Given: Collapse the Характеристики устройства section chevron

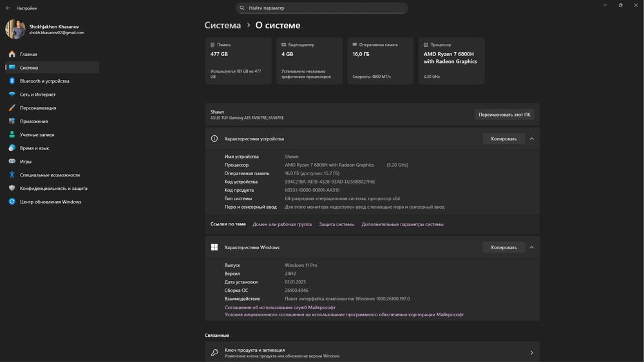Looking at the screenshot, I should pyautogui.click(x=531, y=138).
